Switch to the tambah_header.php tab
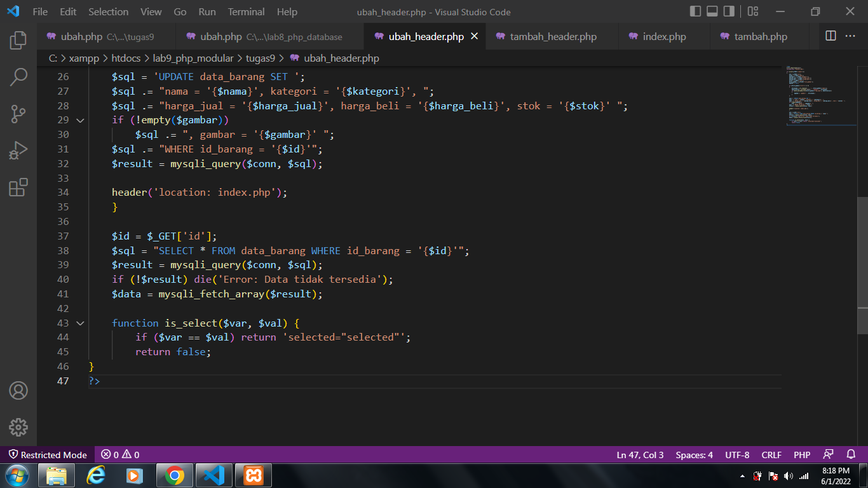Screen dimensions: 868x488 tap(552, 36)
